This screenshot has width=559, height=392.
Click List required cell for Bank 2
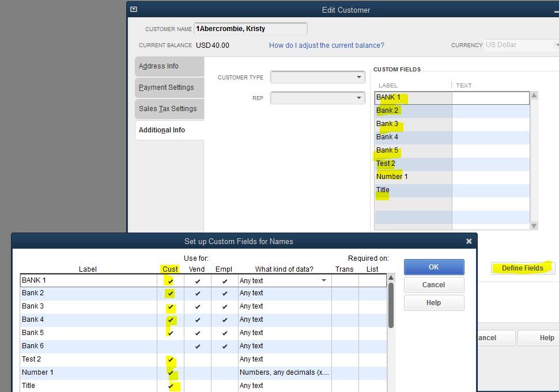point(372,294)
